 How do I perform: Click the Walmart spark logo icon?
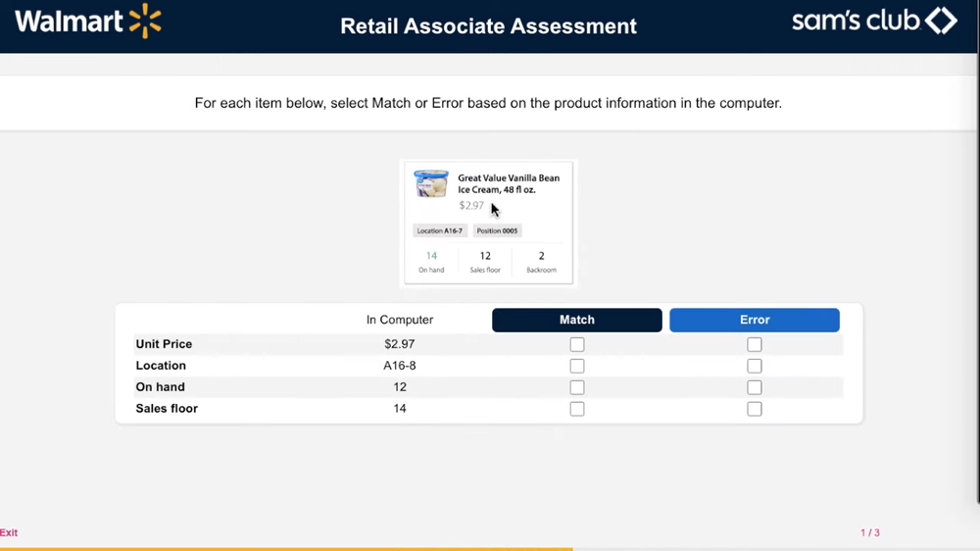145,21
